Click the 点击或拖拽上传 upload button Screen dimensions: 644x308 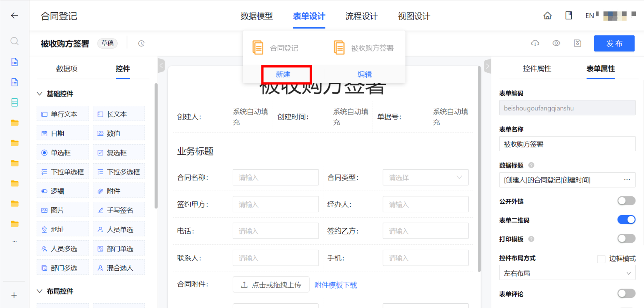pos(271,285)
